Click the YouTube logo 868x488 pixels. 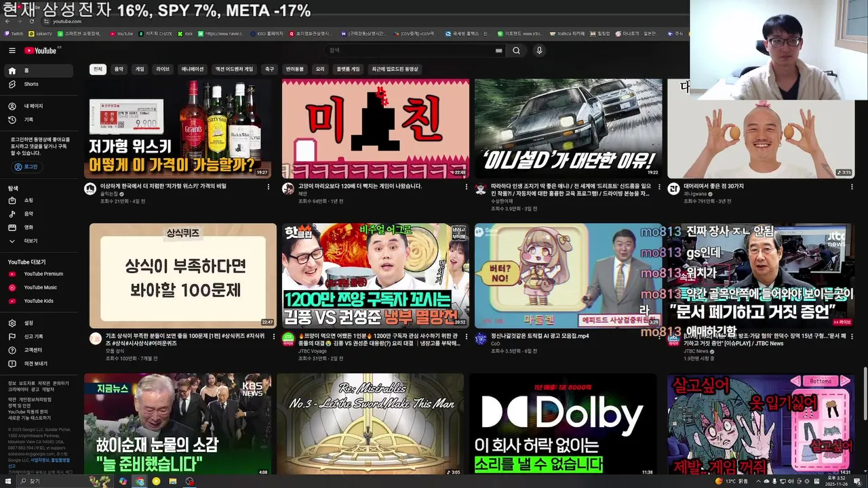coord(42,50)
